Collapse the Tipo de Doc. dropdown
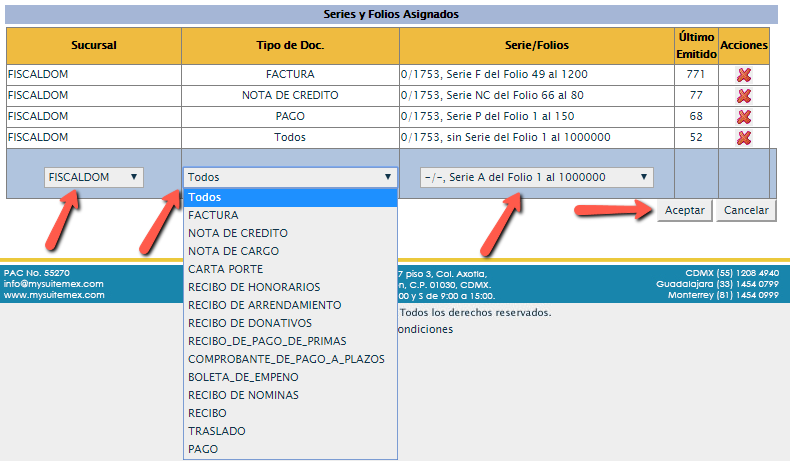 (290, 177)
